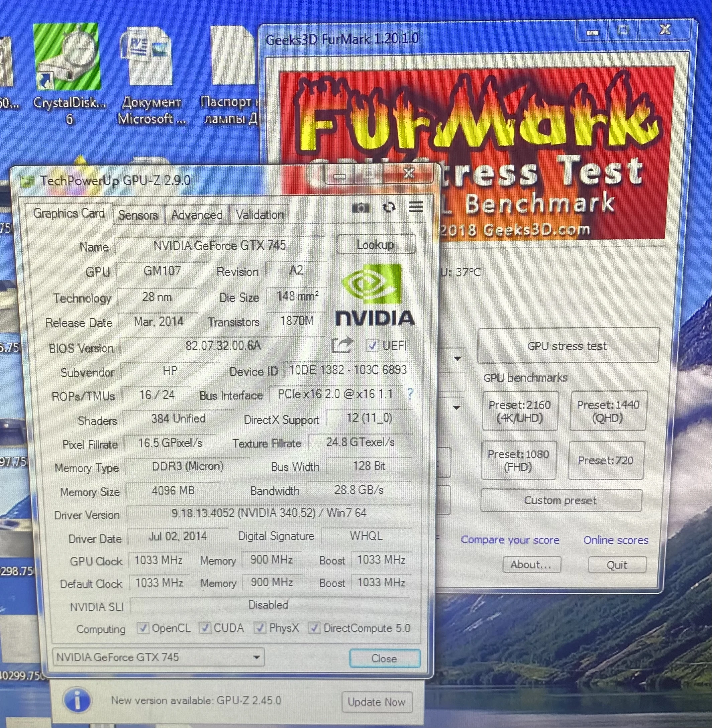Open the GPU-Z hamburger menu icon

[416, 207]
